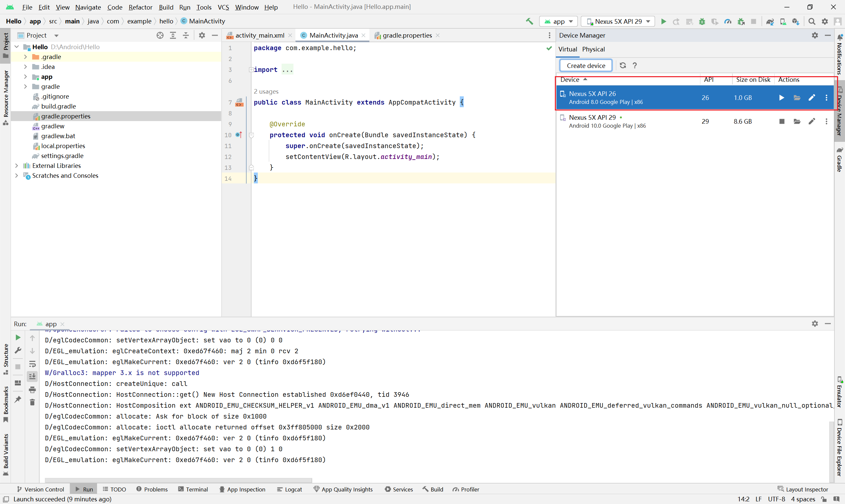Select build.gradle in project tree
The image size is (845, 504).
(58, 106)
